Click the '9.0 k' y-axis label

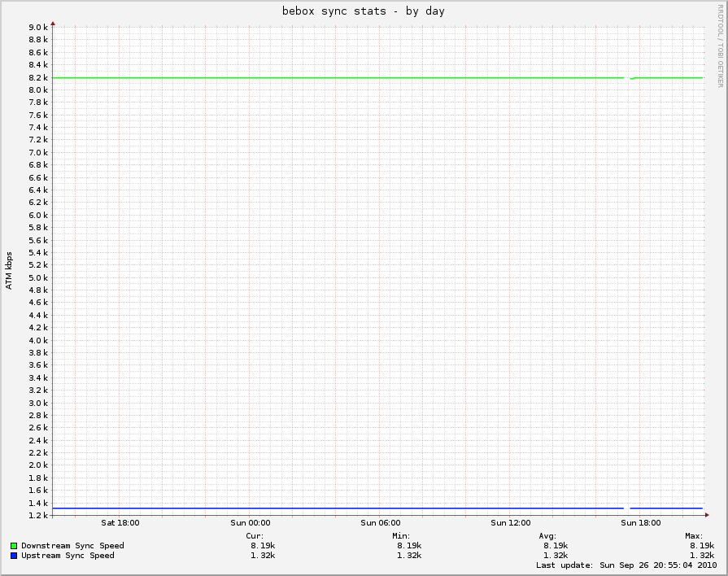(38, 28)
